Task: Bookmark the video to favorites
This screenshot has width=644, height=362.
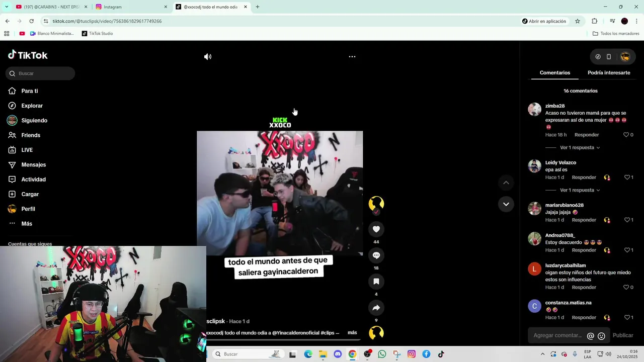Action: (376, 282)
